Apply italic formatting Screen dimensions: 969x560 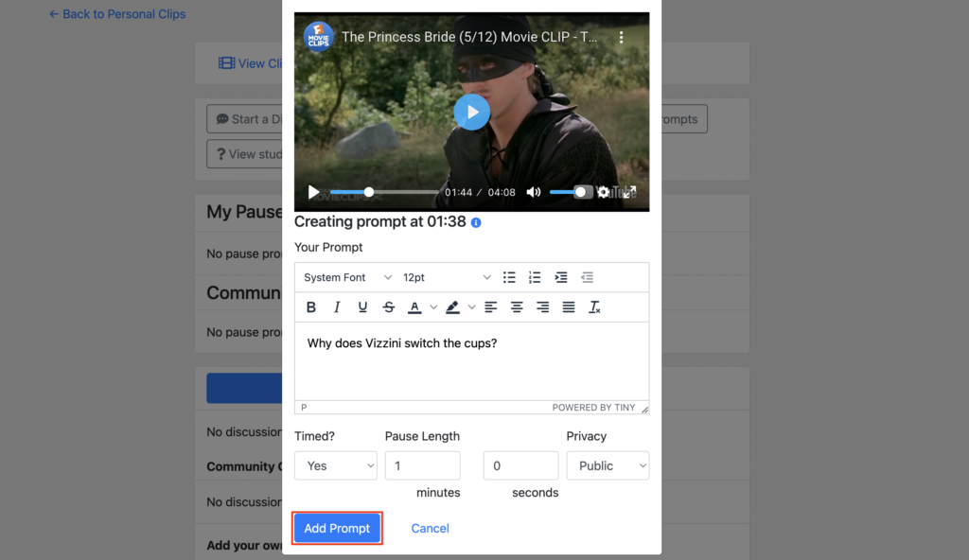337,307
